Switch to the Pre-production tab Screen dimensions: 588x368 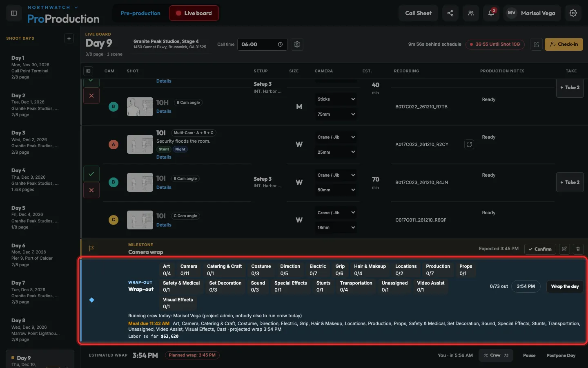pos(140,13)
